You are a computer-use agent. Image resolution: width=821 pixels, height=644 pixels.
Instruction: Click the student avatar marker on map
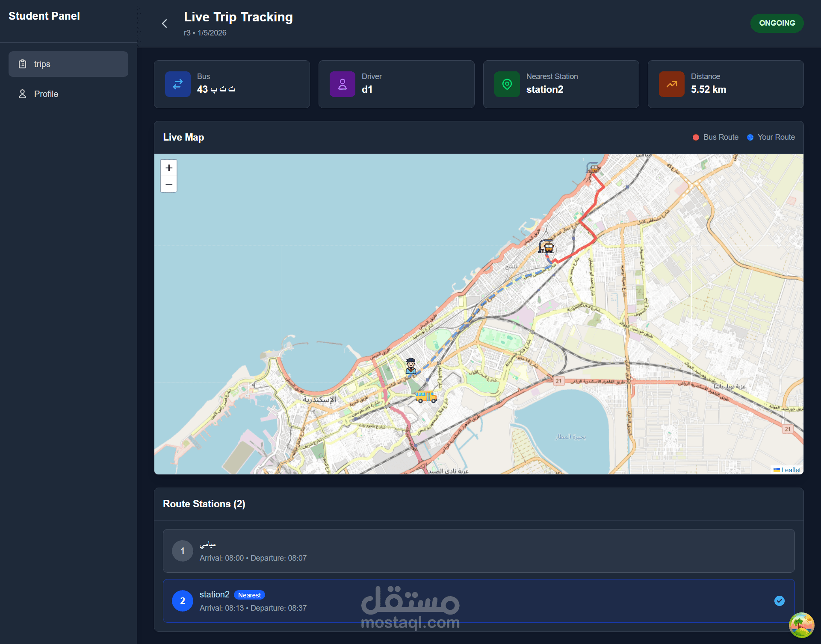coord(411,366)
